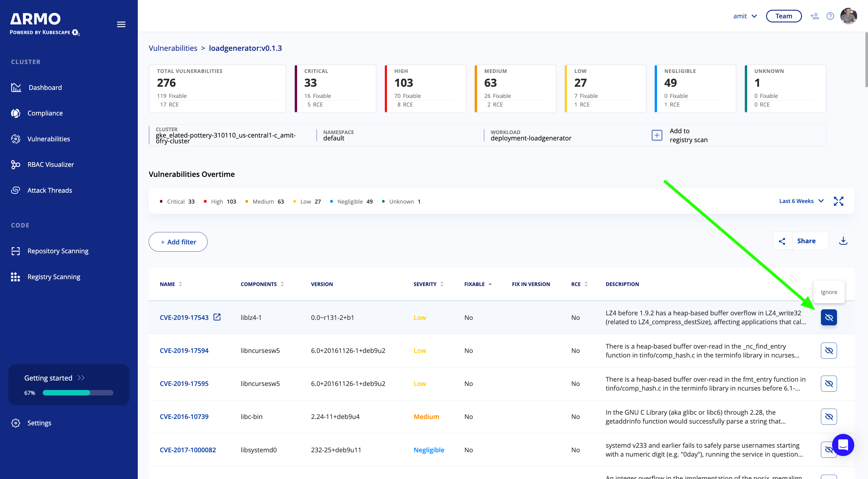Click the Add filter button
The width and height of the screenshot is (868, 479).
(178, 242)
